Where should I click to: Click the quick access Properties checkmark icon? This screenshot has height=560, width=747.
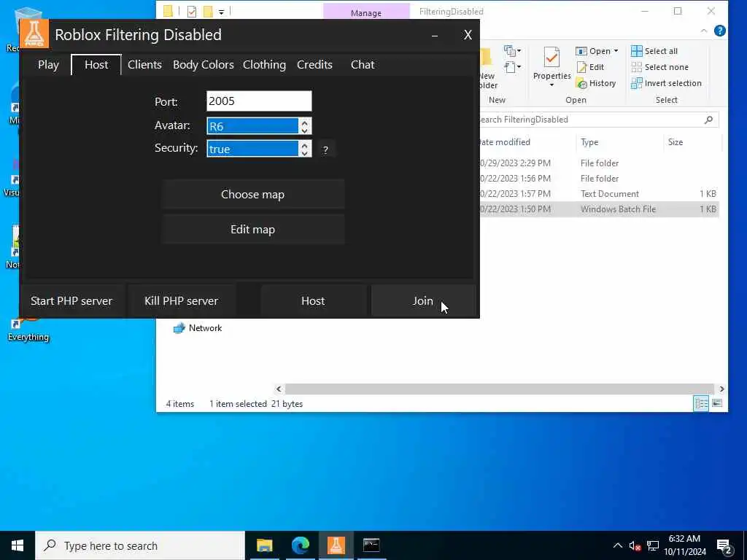(192, 12)
